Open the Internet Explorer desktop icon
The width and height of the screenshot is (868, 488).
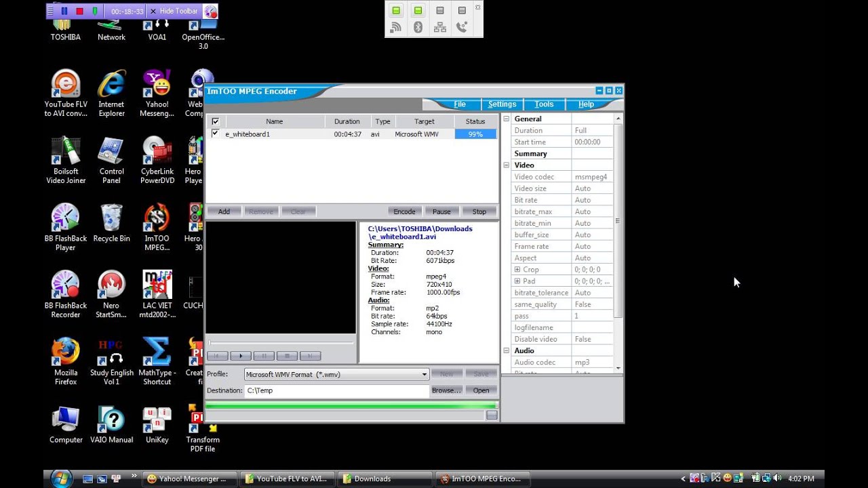point(111,94)
